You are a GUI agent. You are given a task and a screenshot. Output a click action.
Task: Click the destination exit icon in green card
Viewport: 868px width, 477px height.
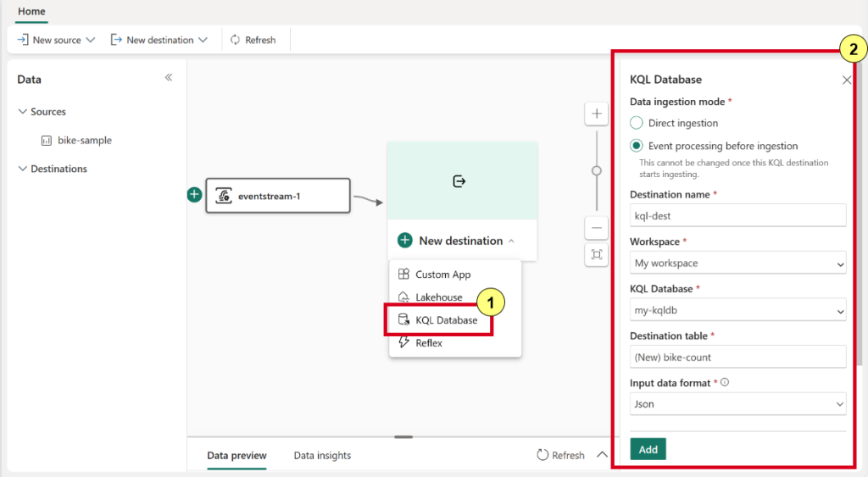coord(459,181)
